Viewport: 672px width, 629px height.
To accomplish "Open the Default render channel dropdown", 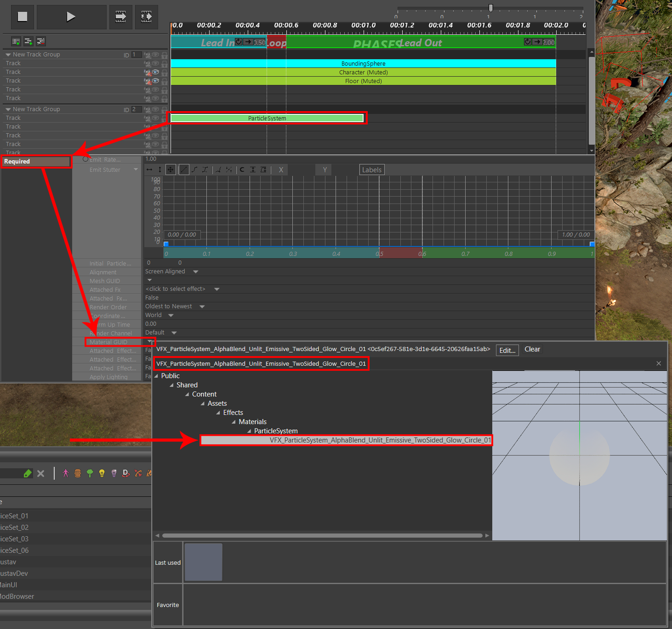I will tap(174, 333).
